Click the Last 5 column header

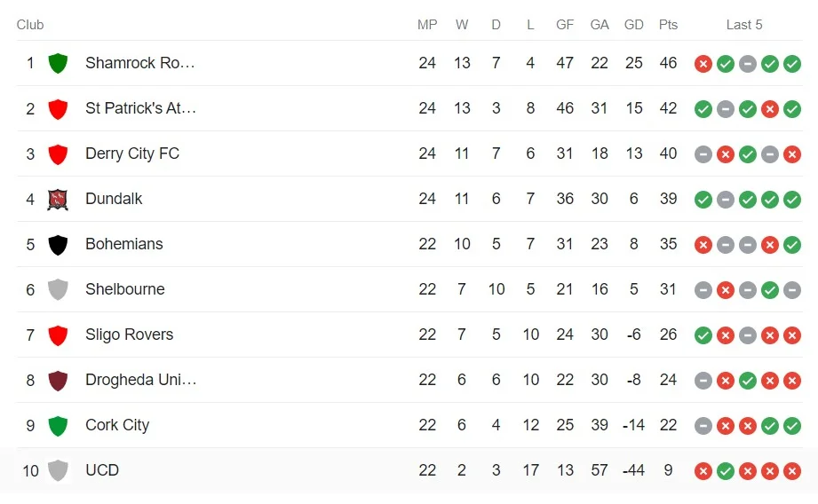(744, 25)
